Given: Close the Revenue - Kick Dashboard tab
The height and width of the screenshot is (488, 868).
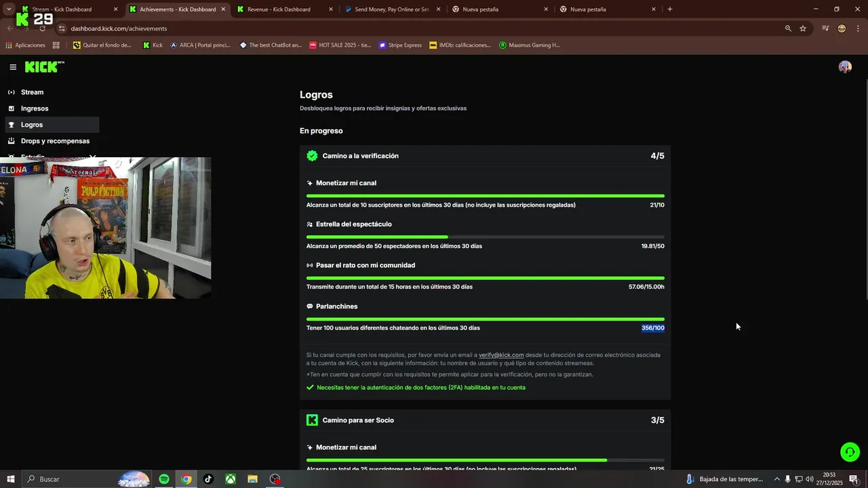Looking at the screenshot, I should pyautogui.click(x=331, y=9).
